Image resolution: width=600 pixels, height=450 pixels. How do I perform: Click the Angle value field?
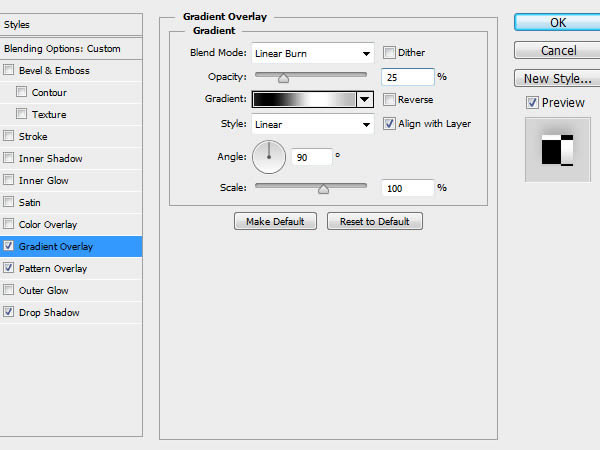click(312, 157)
